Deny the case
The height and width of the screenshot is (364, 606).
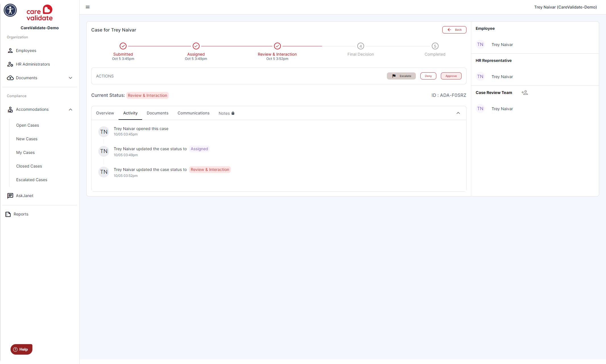(428, 76)
